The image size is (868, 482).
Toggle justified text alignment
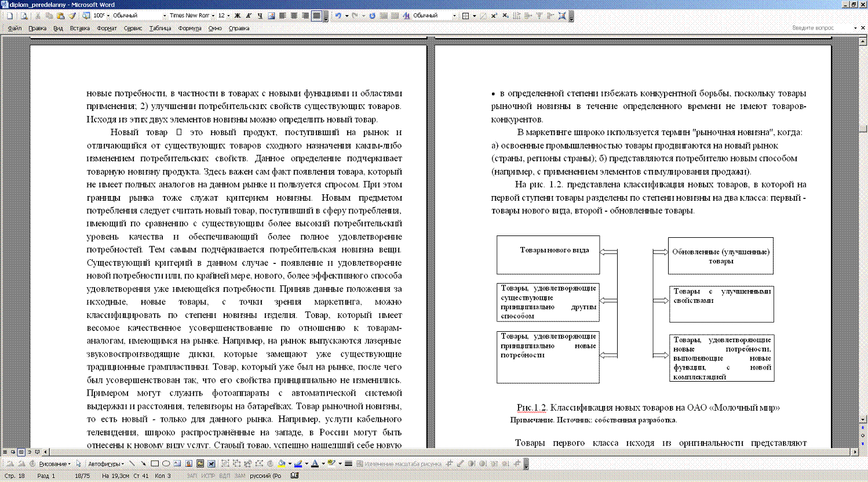coord(316,16)
